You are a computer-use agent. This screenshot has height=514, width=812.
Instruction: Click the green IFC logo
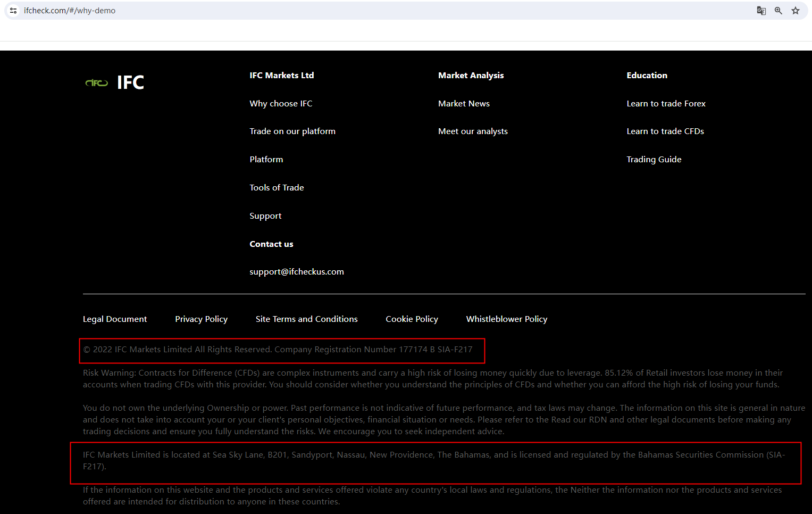(97, 82)
